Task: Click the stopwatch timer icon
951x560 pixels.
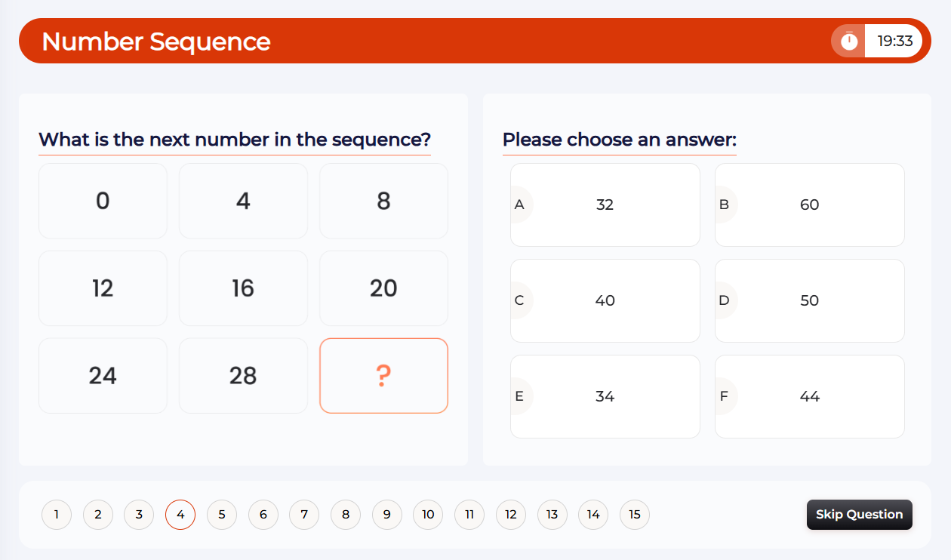Action: click(x=849, y=41)
